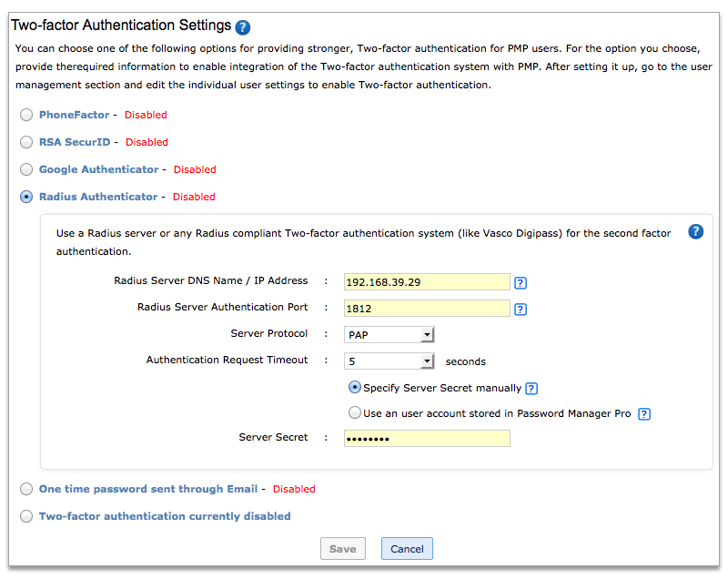728x579 pixels.
Task: Open help icon beside Two-factor Authentication Settings title
Action: [x=243, y=27]
